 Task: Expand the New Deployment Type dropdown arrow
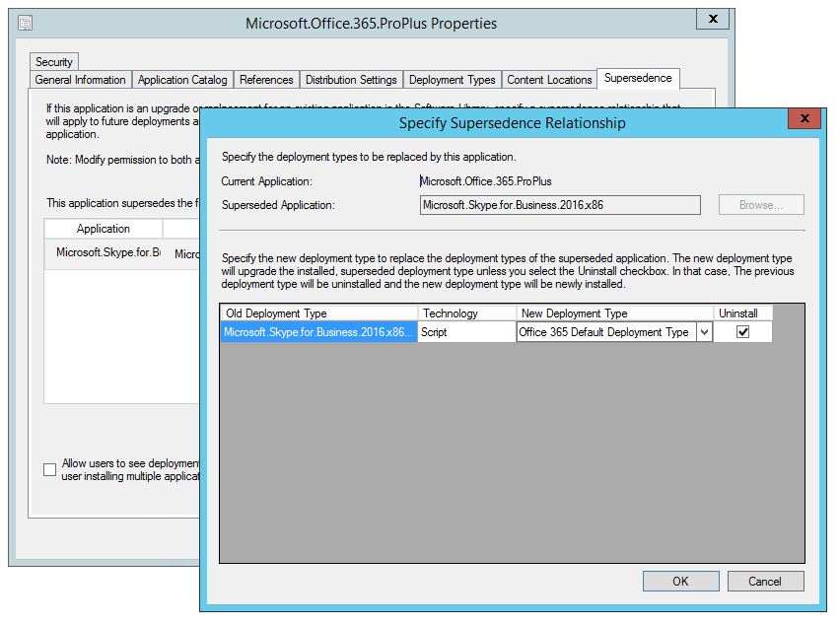[x=705, y=332]
